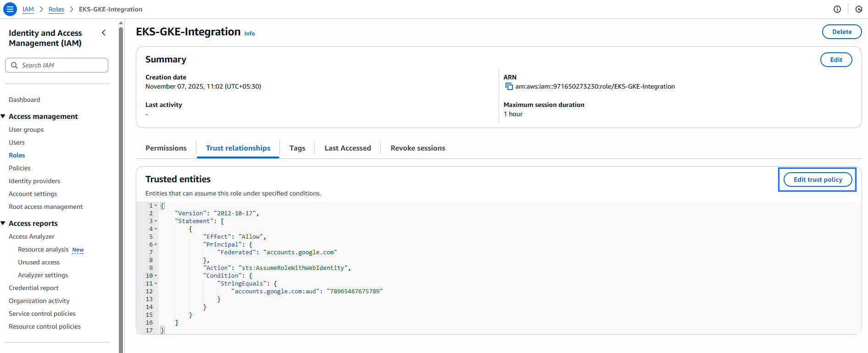Delete the EKS-GKE-Integration role

(x=841, y=32)
